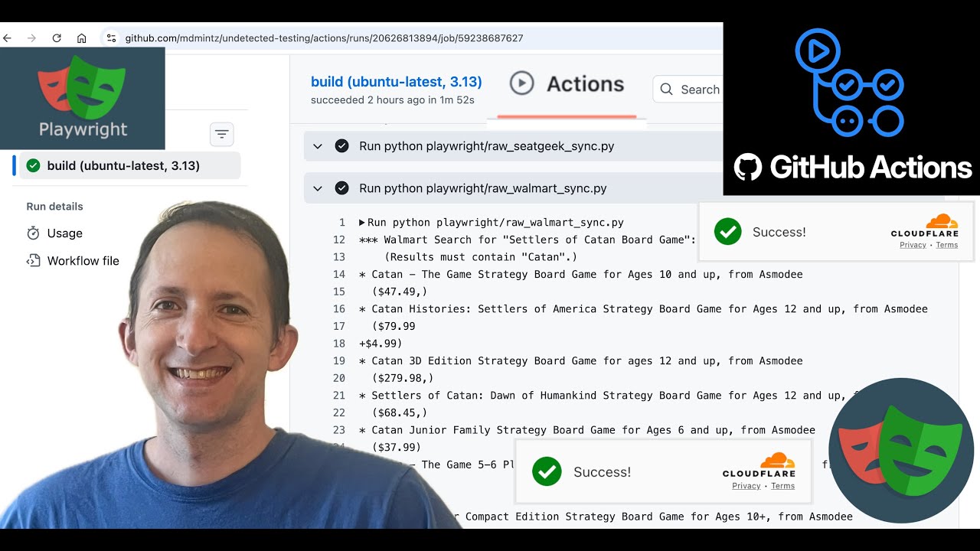Click the lower Cloudflare Success check icon
This screenshot has width=980, height=551.
pos(547,471)
